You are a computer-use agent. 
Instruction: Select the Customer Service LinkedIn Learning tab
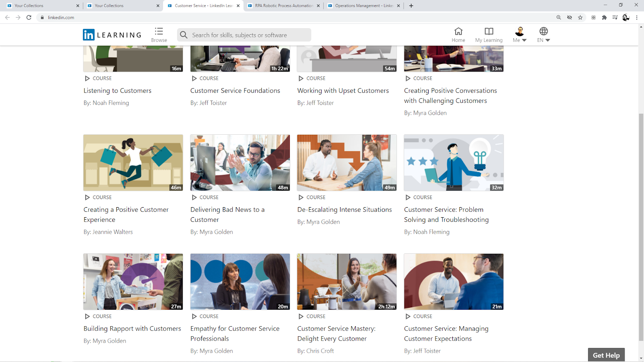click(204, 6)
